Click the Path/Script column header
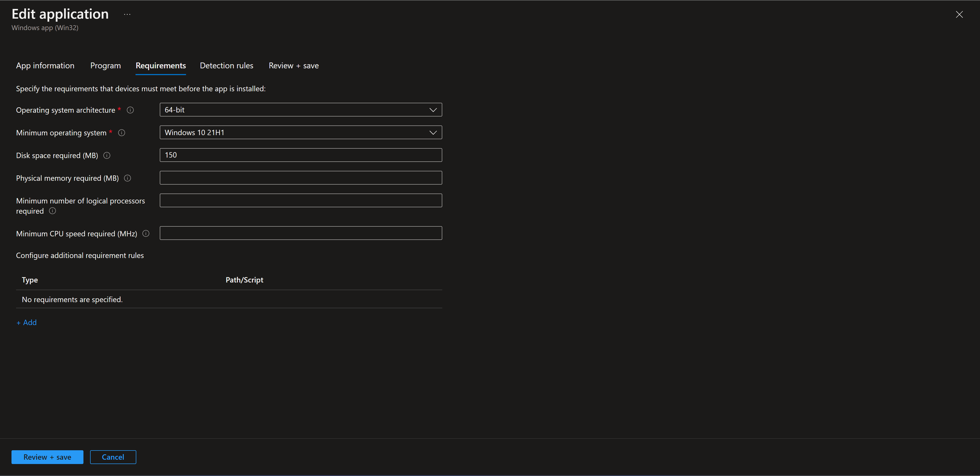The image size is (980, 476). [x=244, y=280]
